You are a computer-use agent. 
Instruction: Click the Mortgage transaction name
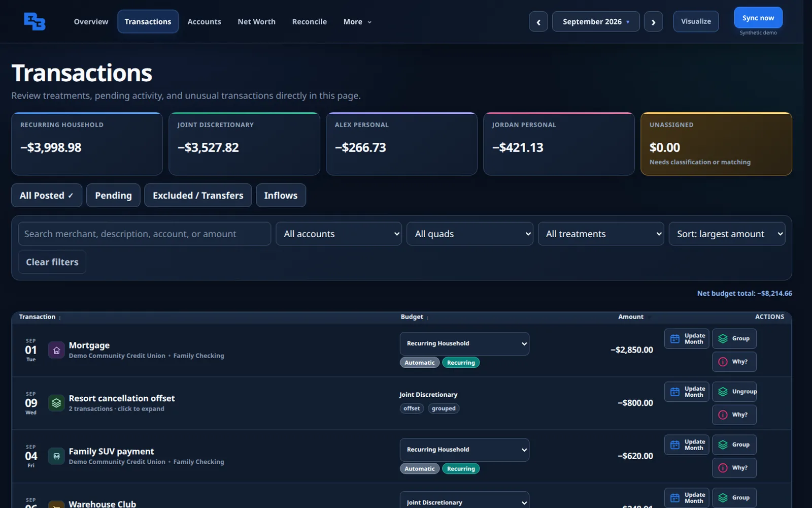click(x=89, y=345)
